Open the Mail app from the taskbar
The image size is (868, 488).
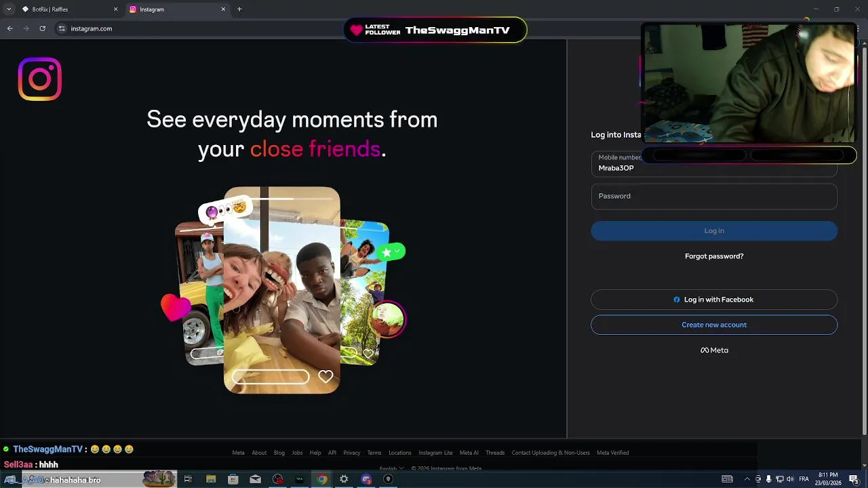(x=255, y=479)
